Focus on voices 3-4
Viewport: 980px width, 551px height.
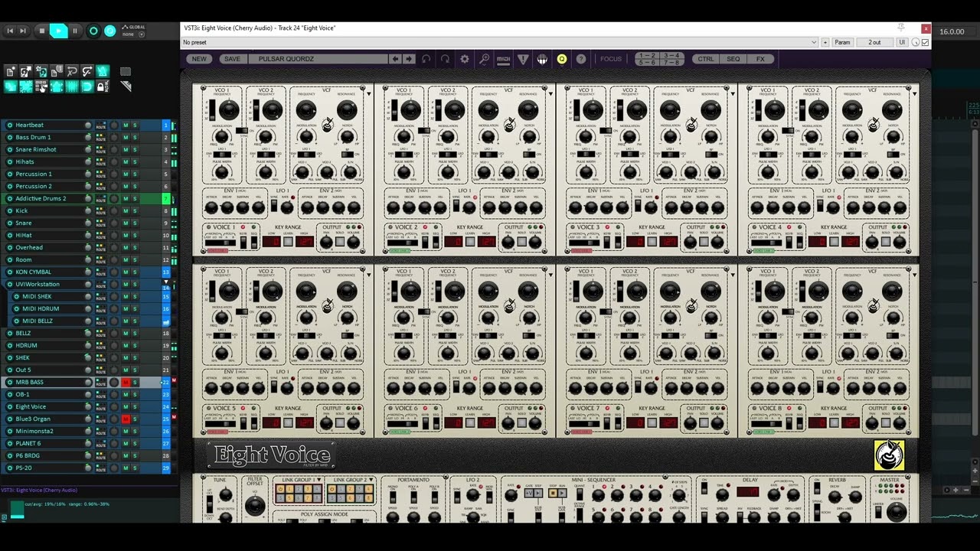[x=671, y=55]
